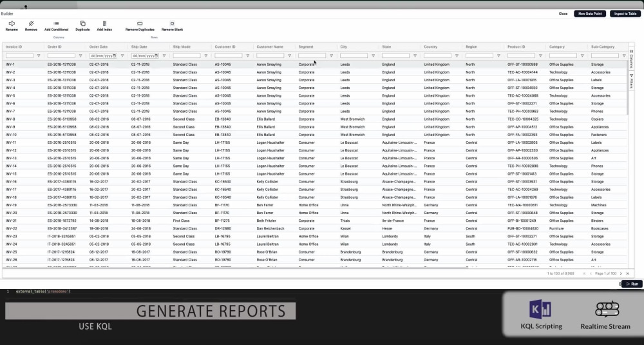Viewport: 644px width, 345px height.
Task: Select product ID 'OFF-ST-10000988' in row INV-1
Action: pyautogui.click(x=522, y=64)
